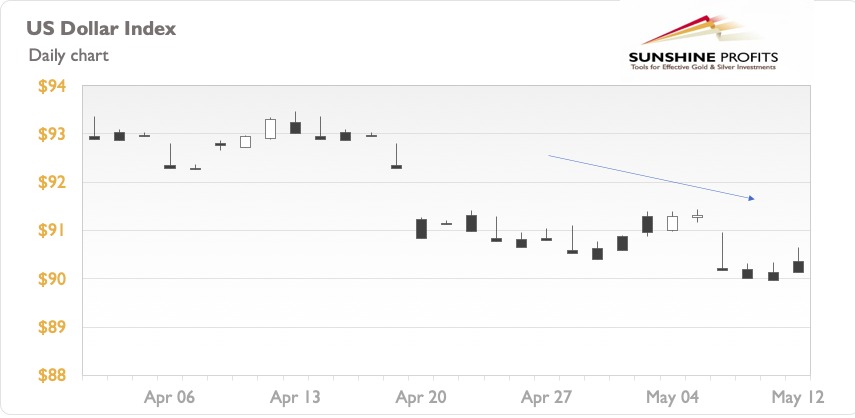Select the $88 price axis label

[52, 375]
